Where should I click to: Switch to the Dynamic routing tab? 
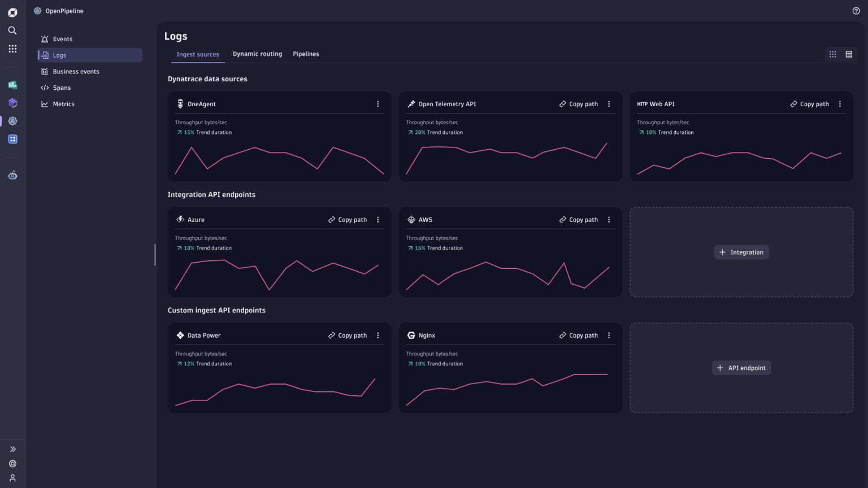pos(257,54)
